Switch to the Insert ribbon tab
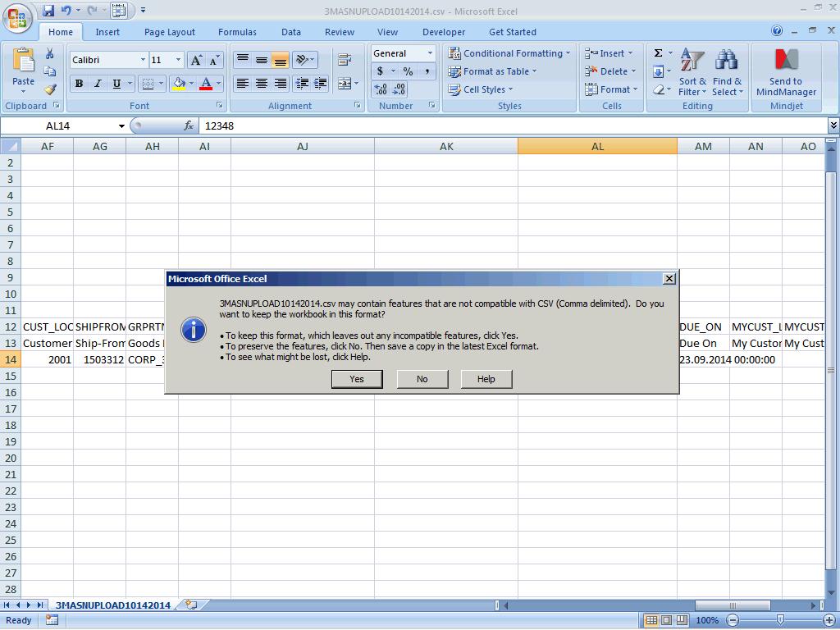 click(x=107, y=32)
